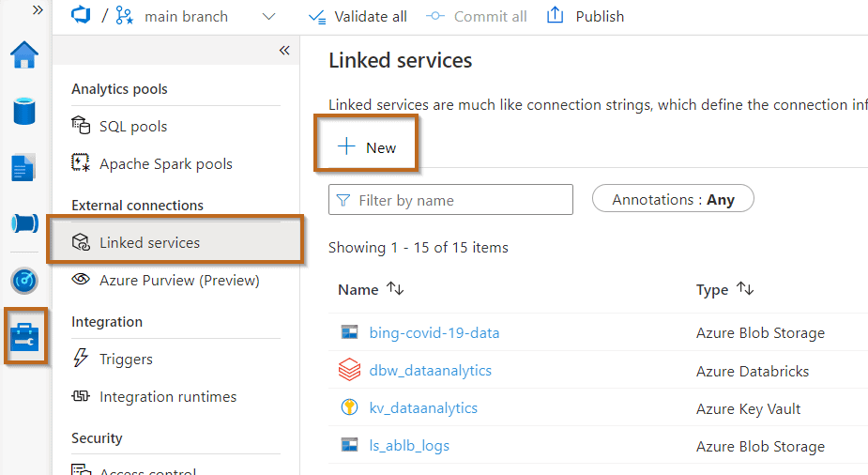Open dbw_dataanalytics linked service
The height and width of the screenshot is (475, 868).
point(430,371)
